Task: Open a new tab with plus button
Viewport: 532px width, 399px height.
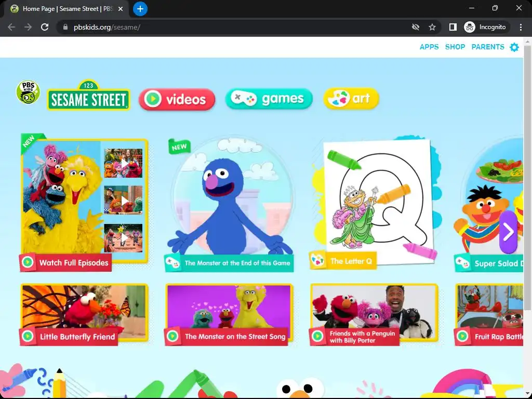Action: point(140,9)
